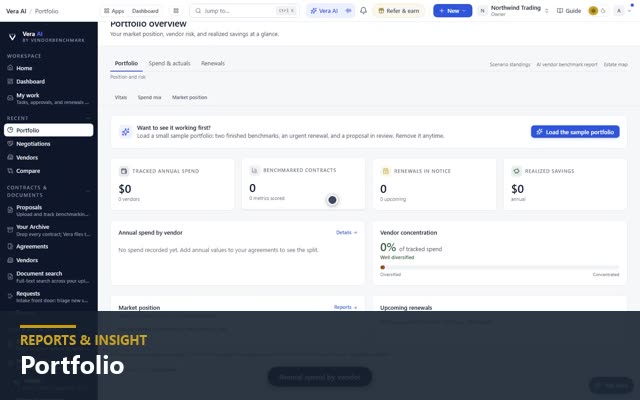This screenshot has height=400, width=640.
Task: Open the Northwind Trading workspace switcher
Action: point(513,11)
